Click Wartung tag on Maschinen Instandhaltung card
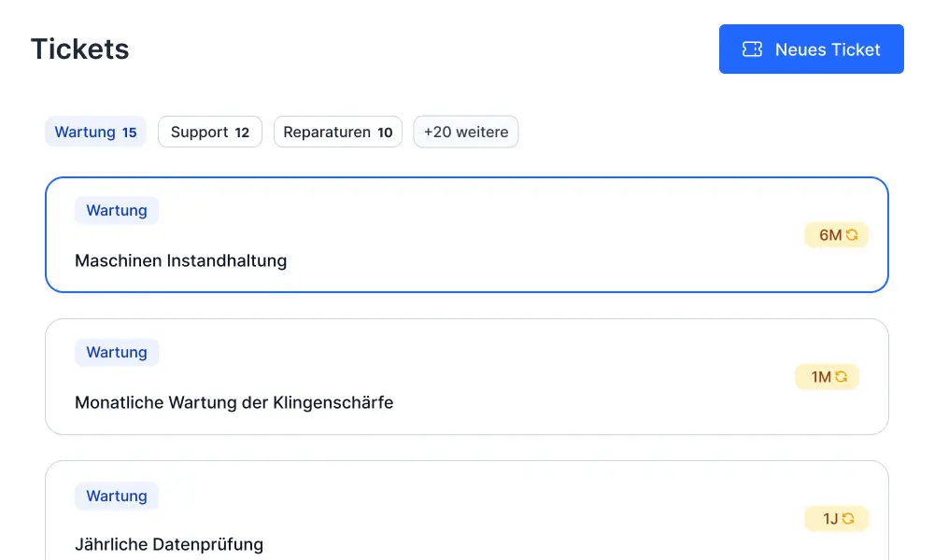The height and width of the screenshot is (560, 934). click(x=117, y=211)
